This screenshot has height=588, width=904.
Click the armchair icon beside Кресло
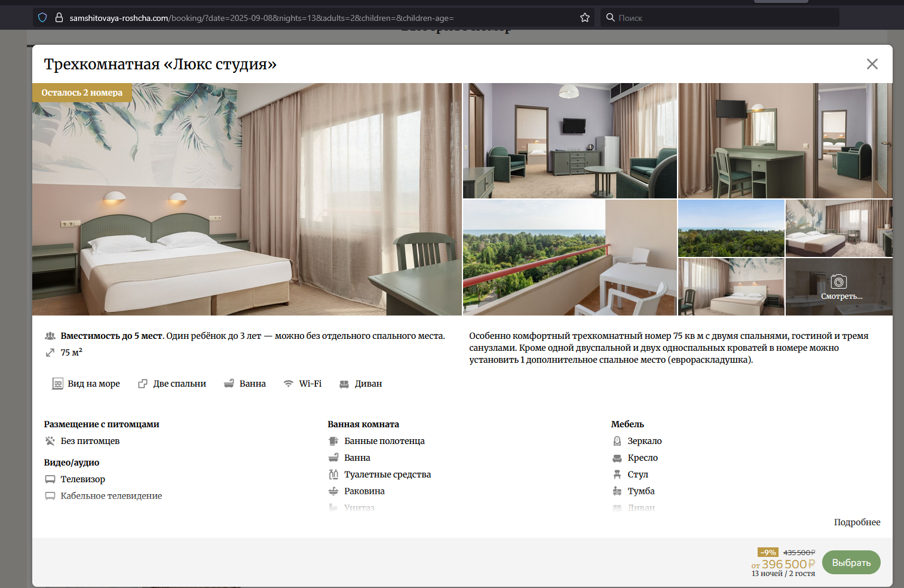617,458
